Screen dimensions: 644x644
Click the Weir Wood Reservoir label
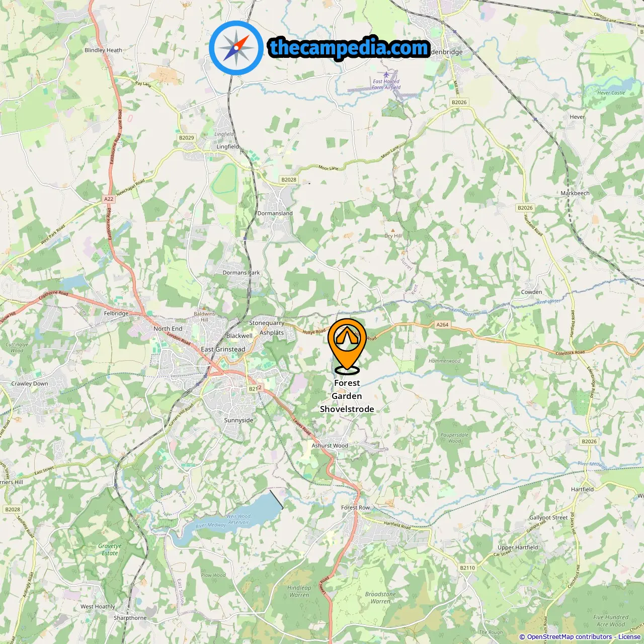[x=238, y=519]
